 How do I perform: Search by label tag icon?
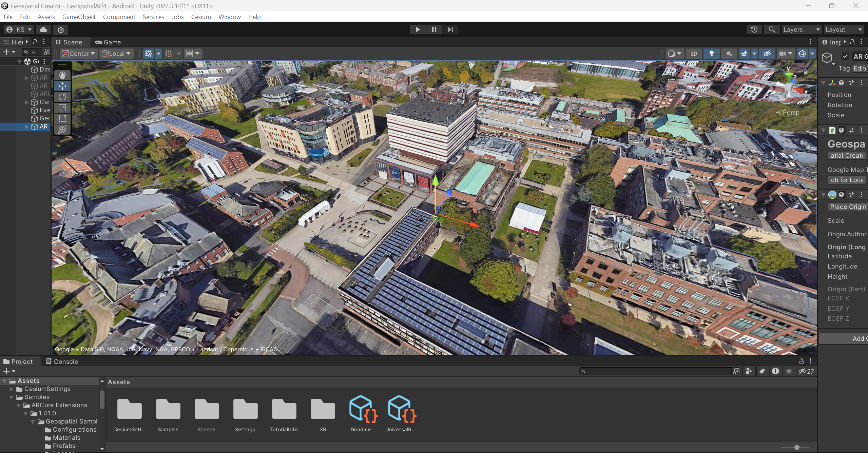(762, 371)
